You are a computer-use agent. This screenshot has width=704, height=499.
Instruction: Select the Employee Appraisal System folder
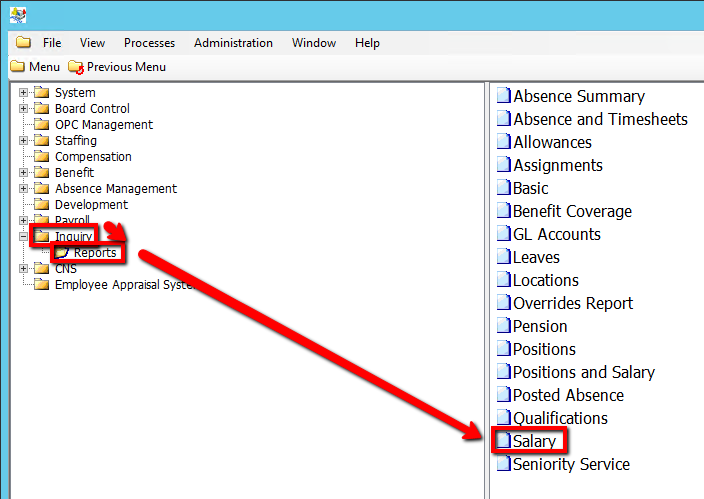pyautogui.click(x=120, y=285)
